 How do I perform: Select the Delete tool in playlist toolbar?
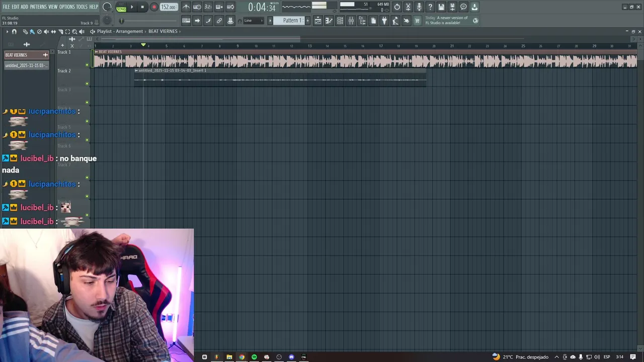pos(39,31)
